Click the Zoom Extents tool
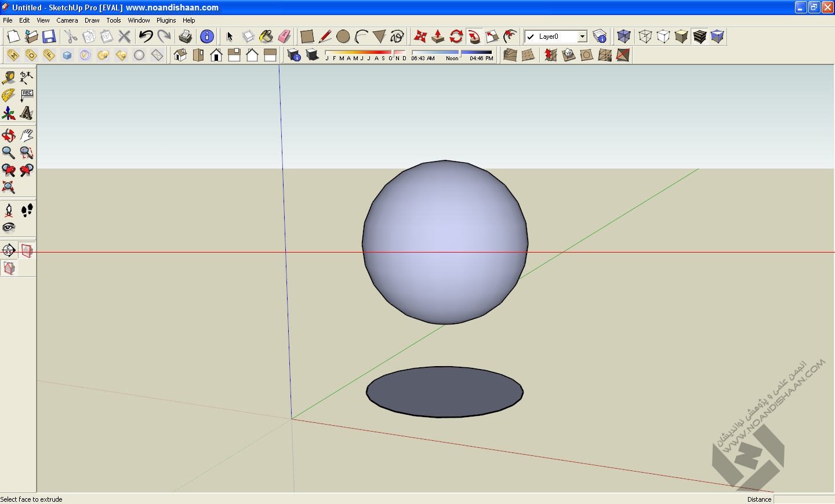Viewport: 835px width, 504px height. click(8, 188)
